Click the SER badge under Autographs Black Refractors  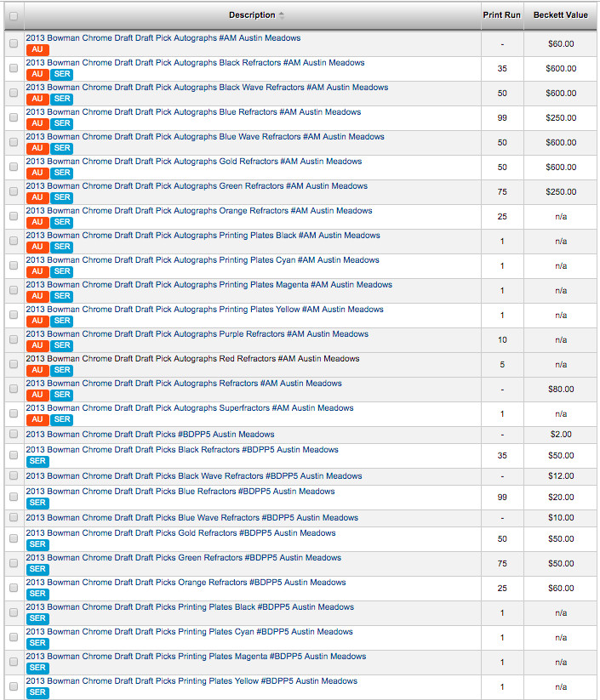coord(61,74)
